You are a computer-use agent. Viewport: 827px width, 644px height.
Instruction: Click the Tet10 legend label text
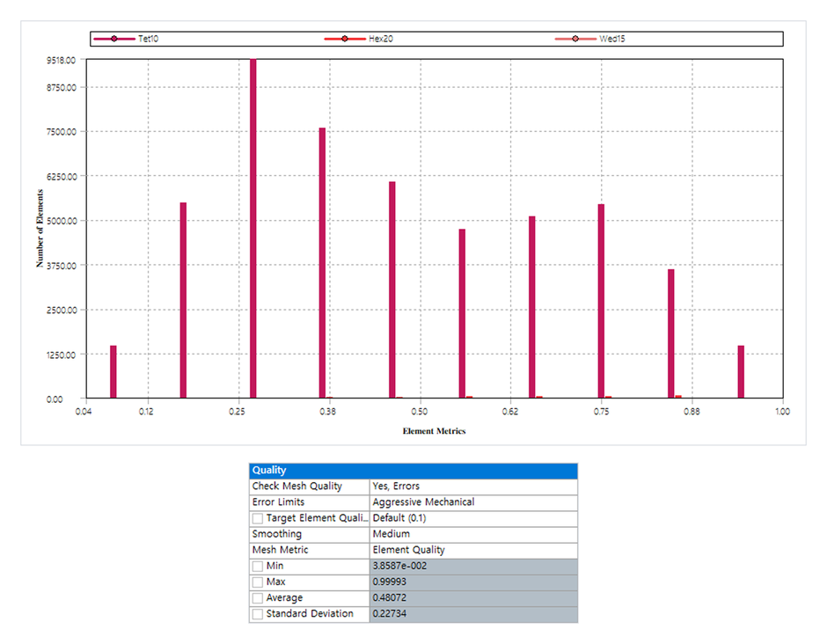point(148,39)
